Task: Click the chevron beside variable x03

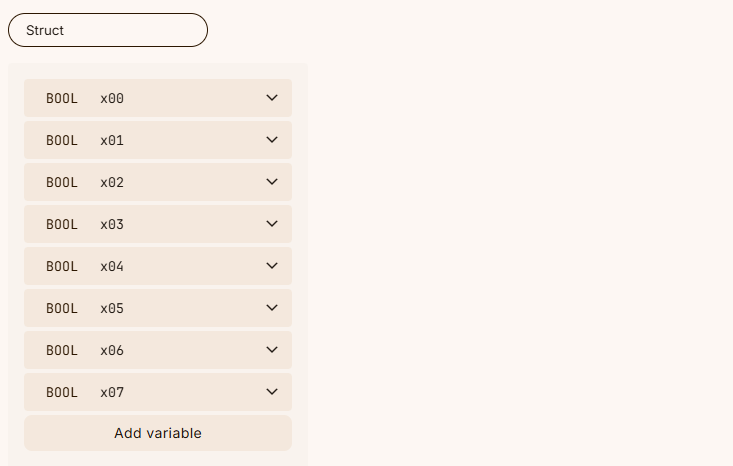Action: tap(272, 224)
